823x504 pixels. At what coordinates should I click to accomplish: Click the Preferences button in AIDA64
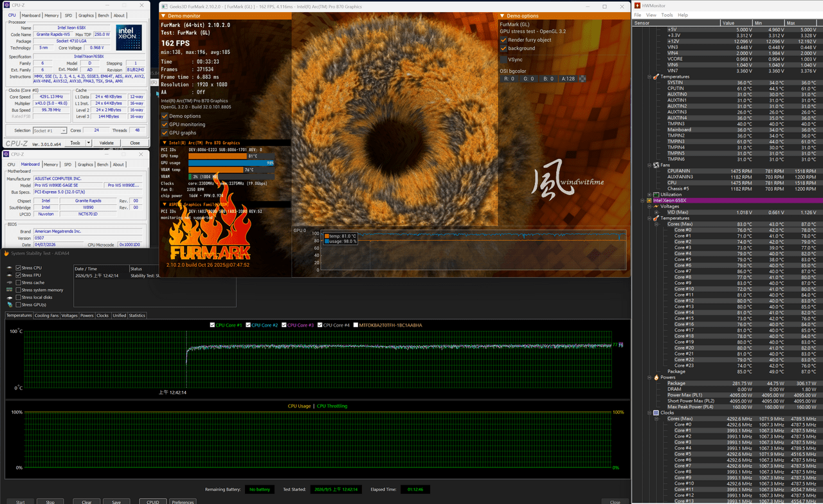(x=183, y=502)
